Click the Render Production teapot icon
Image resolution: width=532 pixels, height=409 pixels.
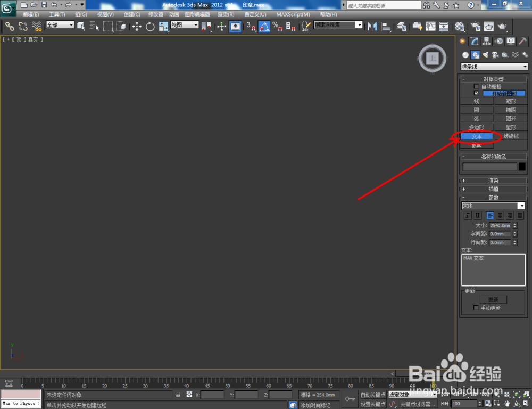tap(502, 26)
